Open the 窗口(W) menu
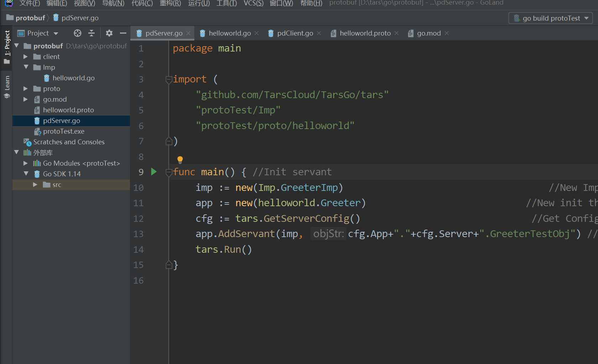Viewport: 598px width, 364px height. tap(281, 3)
